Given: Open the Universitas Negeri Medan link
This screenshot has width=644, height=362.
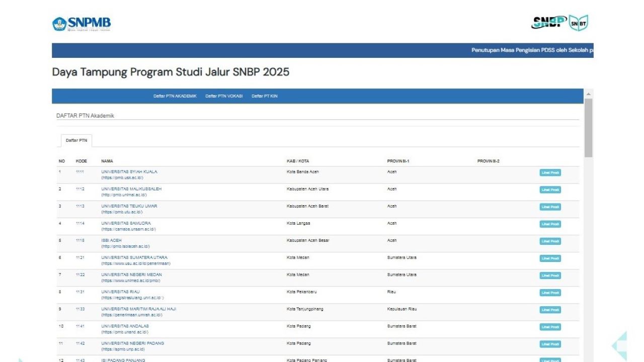Looking at the screenshot, I should pyautogui.click(x=131, y=275).
